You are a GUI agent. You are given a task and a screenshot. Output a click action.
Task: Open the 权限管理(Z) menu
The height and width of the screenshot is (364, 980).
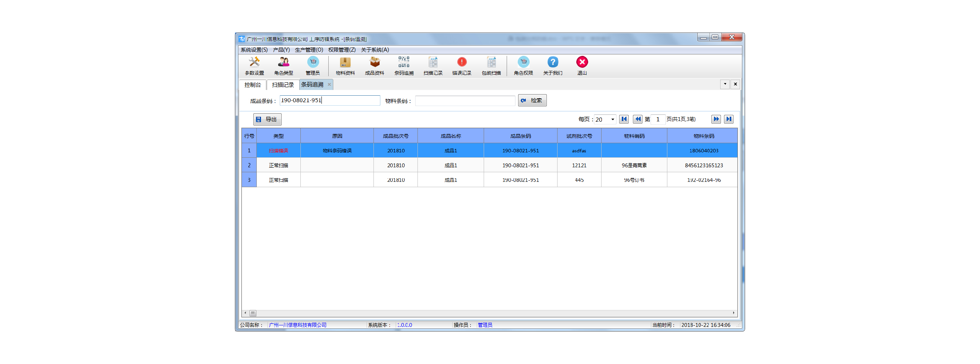pyautogui.click(x=342, y=50)
